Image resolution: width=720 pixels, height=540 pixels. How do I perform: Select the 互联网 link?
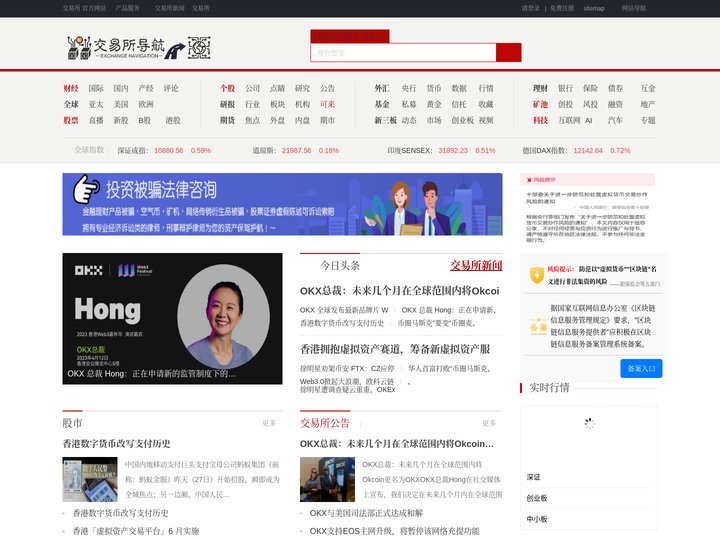click(x=569, y=120)
